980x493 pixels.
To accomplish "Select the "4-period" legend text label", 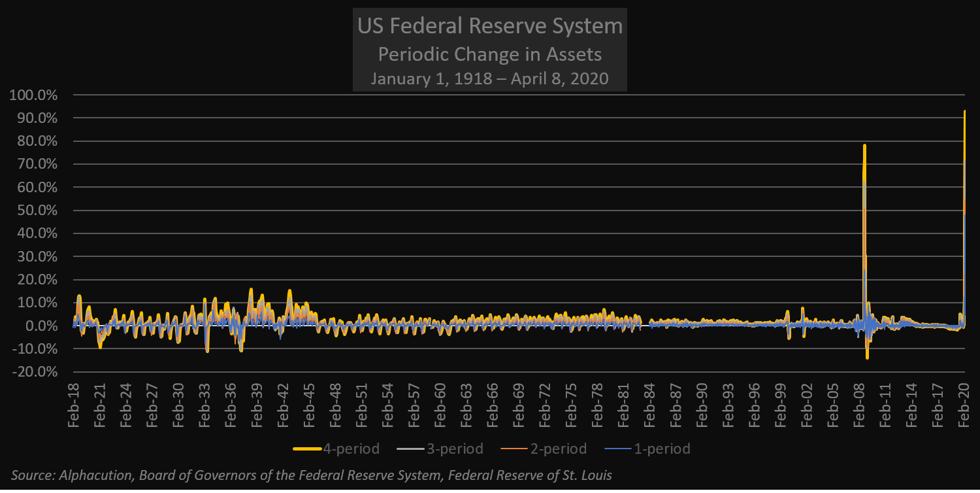I will point(351,449).
